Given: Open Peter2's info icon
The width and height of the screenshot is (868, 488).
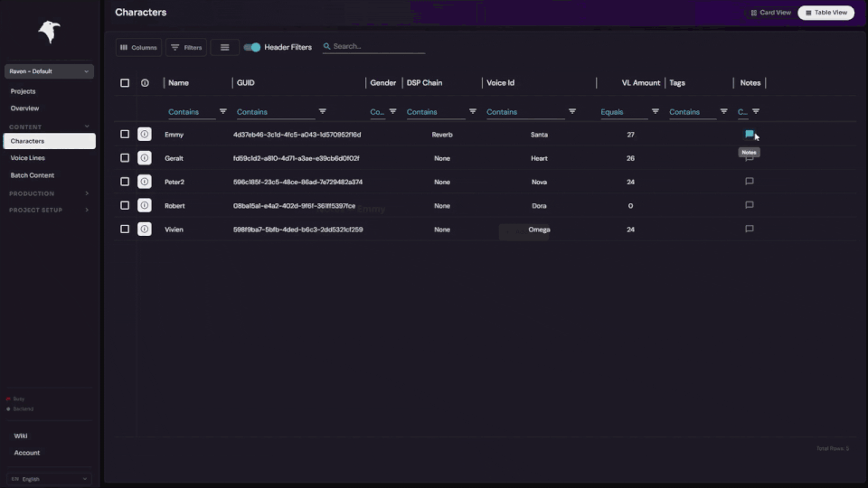Looking at the screenshot, I should pyautogui.click(x=145, y=182).
